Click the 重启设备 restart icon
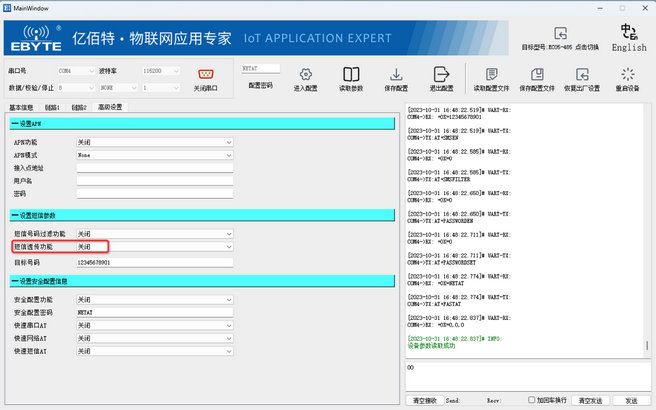This screenshot has height=410, width=656. 628,75
